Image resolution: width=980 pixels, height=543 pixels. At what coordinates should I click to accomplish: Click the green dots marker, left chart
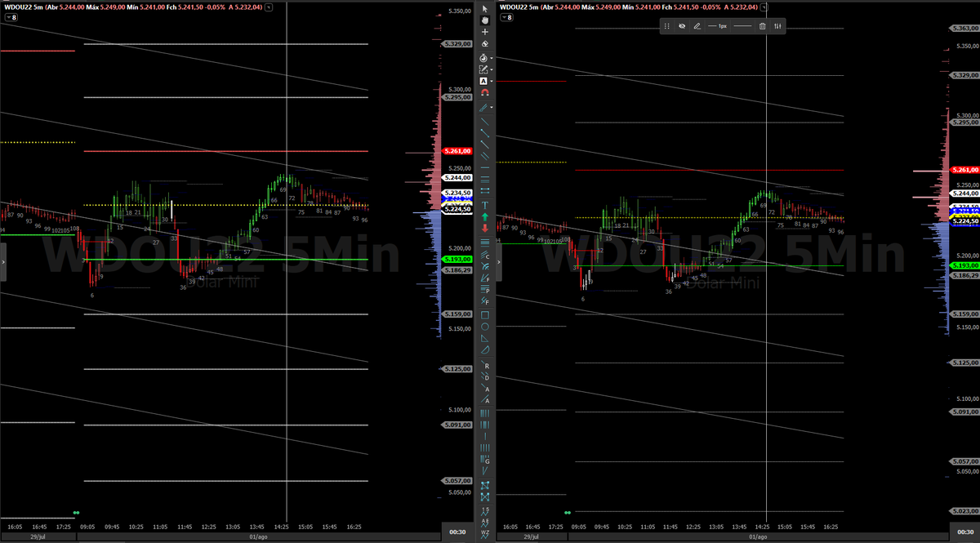coord(76,513)
